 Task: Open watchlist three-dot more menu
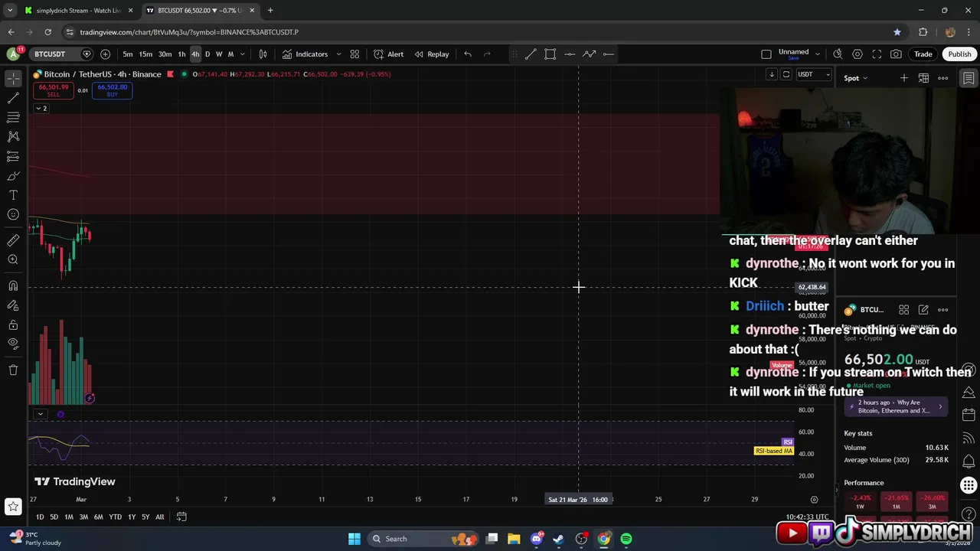pos(943,78)
